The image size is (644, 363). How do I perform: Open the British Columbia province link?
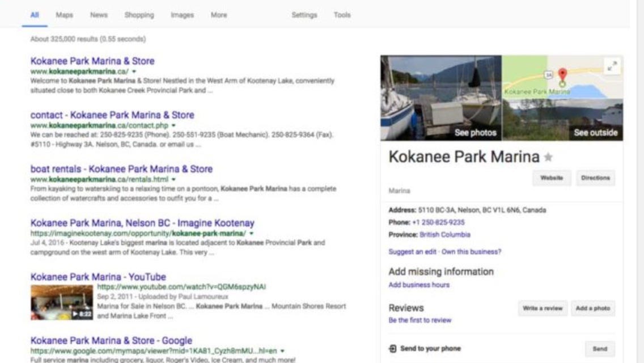coord(445,235)
